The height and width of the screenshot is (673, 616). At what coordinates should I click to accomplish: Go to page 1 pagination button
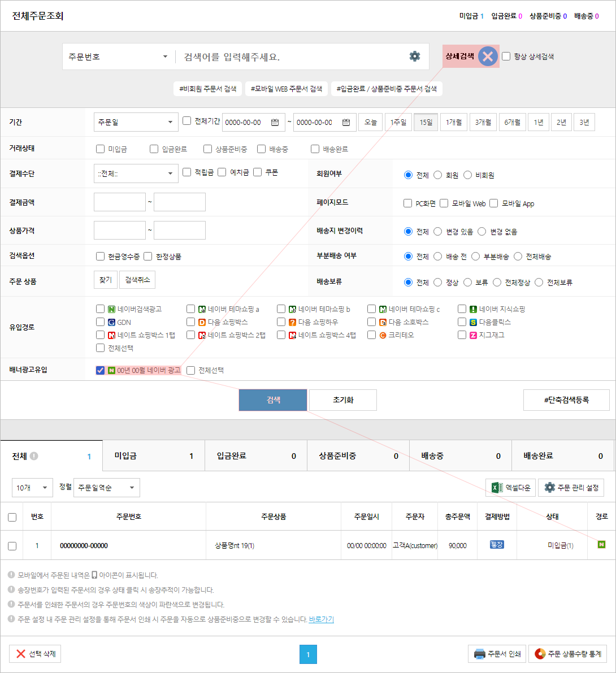(x=308, y=654)
